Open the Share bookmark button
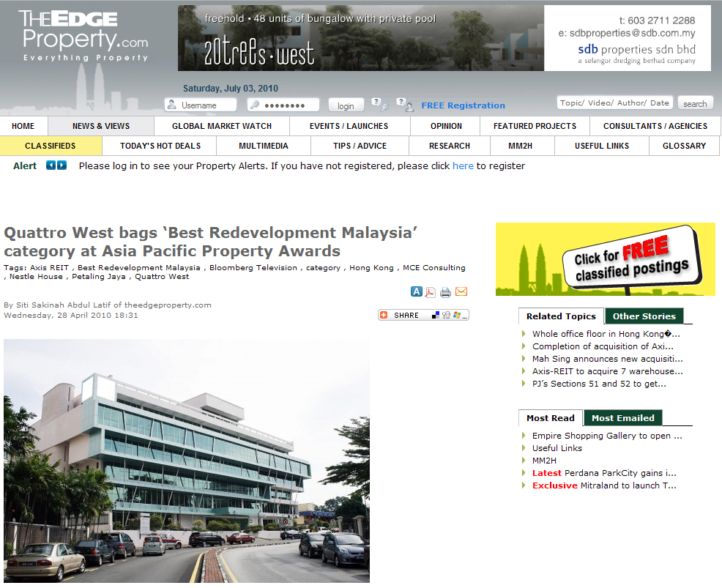 point(423,315)
